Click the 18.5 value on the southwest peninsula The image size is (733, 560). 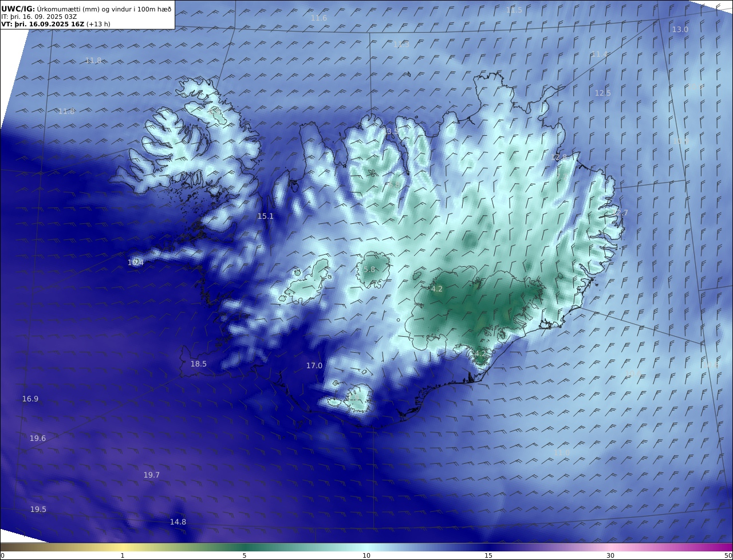point(199,364)
